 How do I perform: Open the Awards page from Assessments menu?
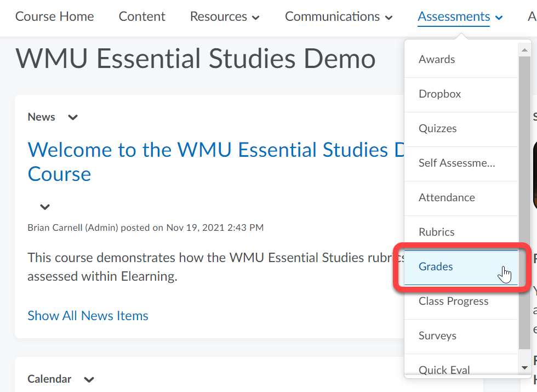click(x=436, y=59)
